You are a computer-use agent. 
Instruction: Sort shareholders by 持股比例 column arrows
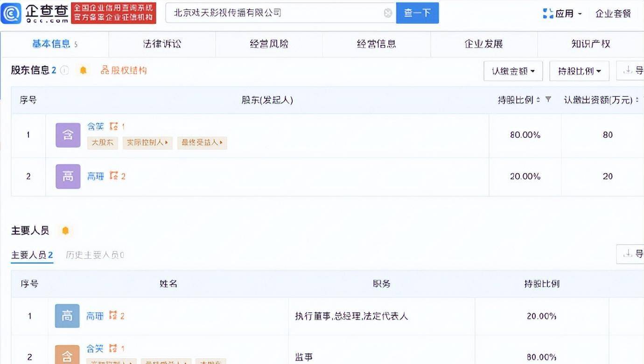click(x=538, y=100)
